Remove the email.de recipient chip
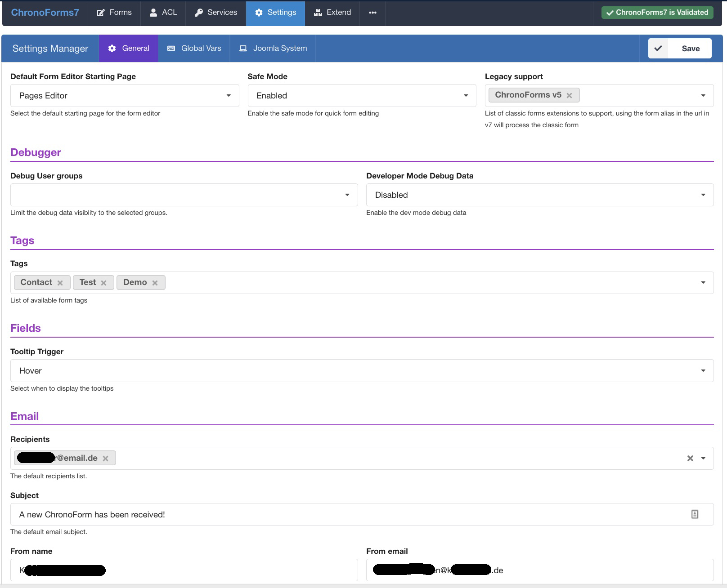 click(105, 459)
